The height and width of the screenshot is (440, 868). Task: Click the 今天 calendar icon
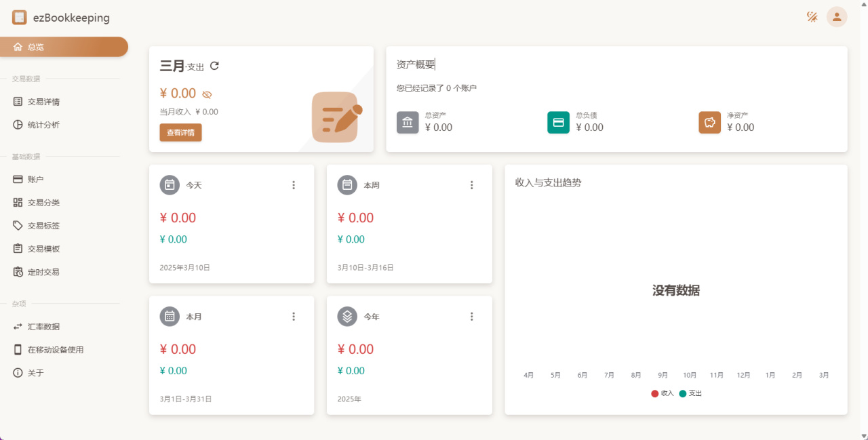click(170, 185)
